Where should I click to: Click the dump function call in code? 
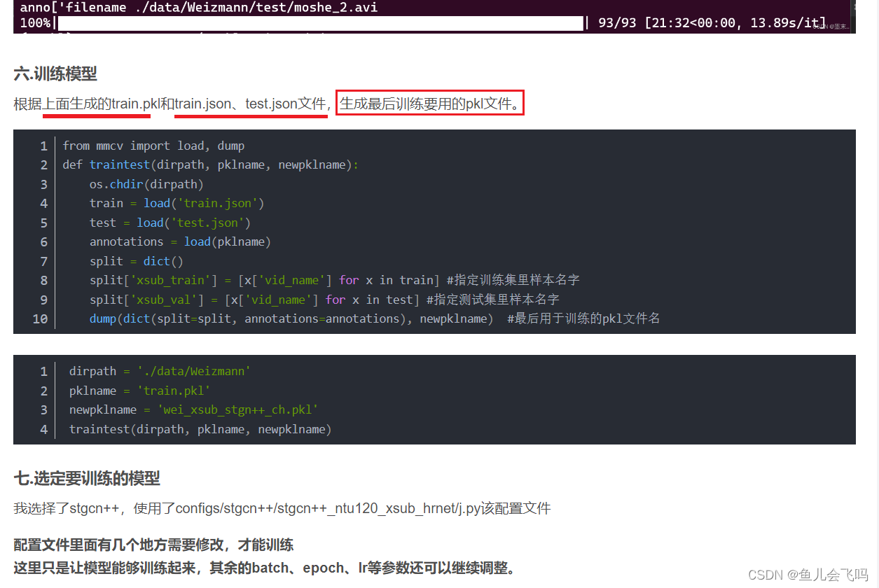(102, 318)
